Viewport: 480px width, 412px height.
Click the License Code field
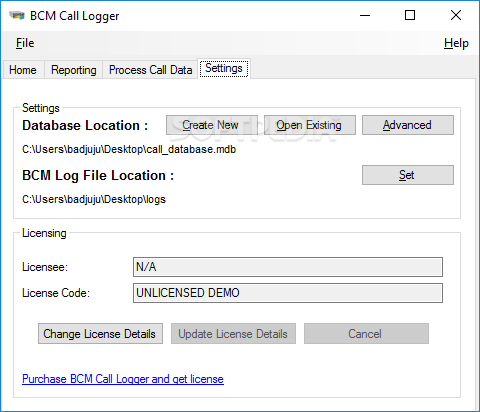coord(288,293)
